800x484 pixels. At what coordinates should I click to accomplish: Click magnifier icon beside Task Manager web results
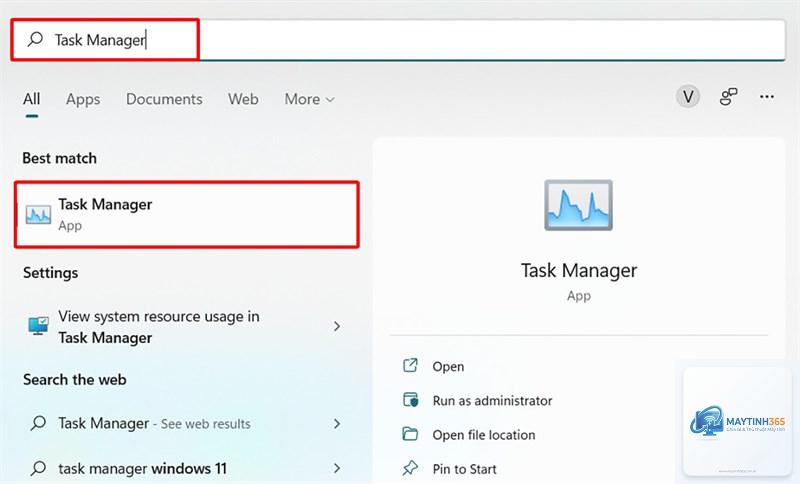coord(38,423)
